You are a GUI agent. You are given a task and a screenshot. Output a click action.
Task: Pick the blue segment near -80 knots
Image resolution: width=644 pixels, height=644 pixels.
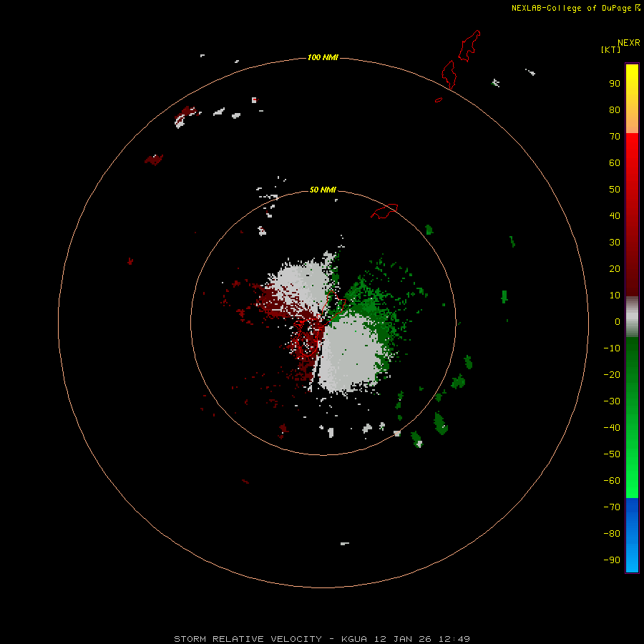(x=632, y=534)
